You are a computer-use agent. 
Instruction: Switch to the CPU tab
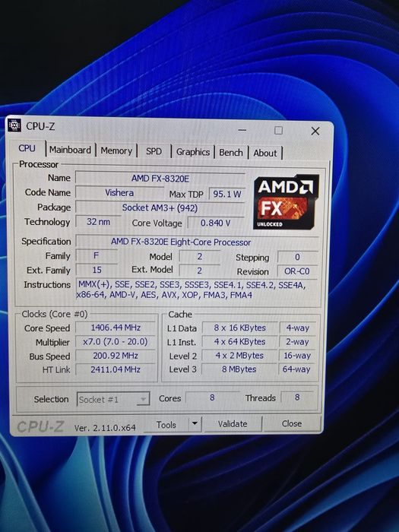[27, 148]
